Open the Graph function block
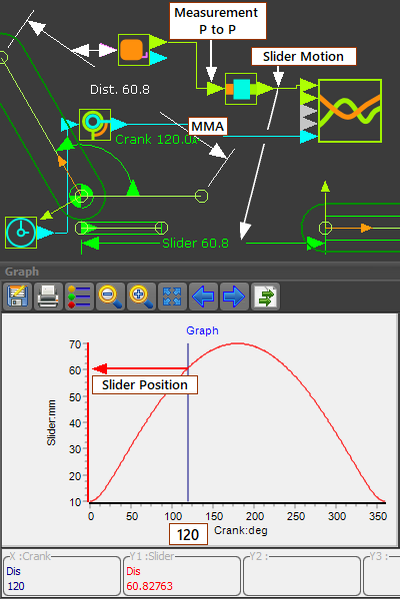Viewport: 400px width, 599px height. [x=350, y=111]
